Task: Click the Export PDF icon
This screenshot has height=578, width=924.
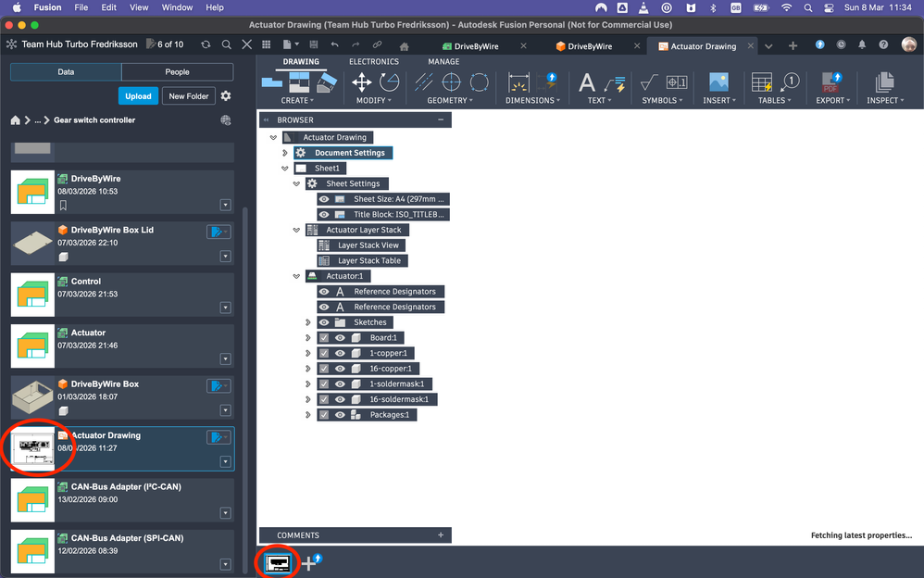Action: (831, 82)
